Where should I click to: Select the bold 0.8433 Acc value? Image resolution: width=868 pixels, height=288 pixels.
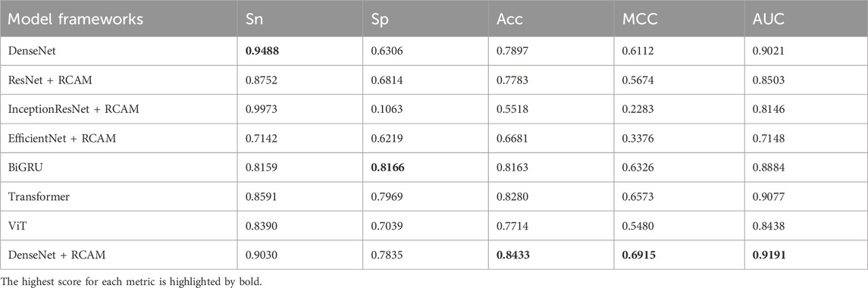(x=512, y=255)
